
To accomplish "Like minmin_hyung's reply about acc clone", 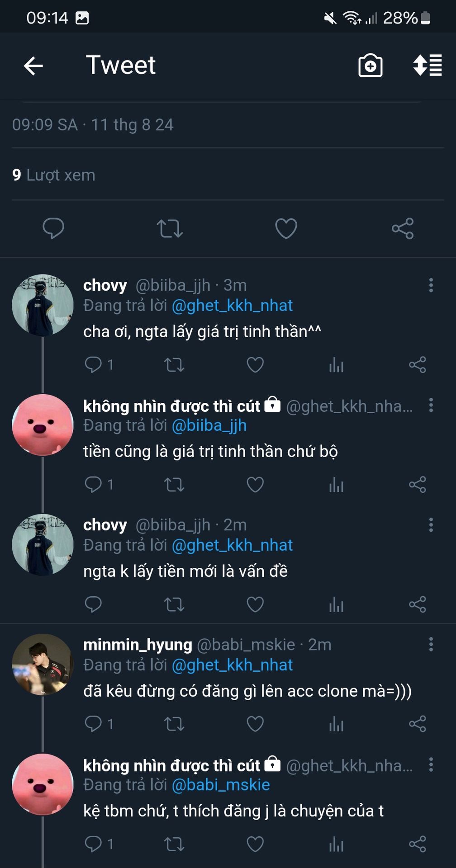I will (255, 724).
